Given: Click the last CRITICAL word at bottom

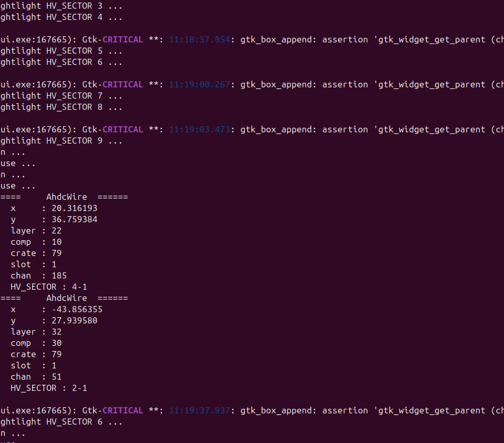Looking at the screenshot, I should click(123, 410).
